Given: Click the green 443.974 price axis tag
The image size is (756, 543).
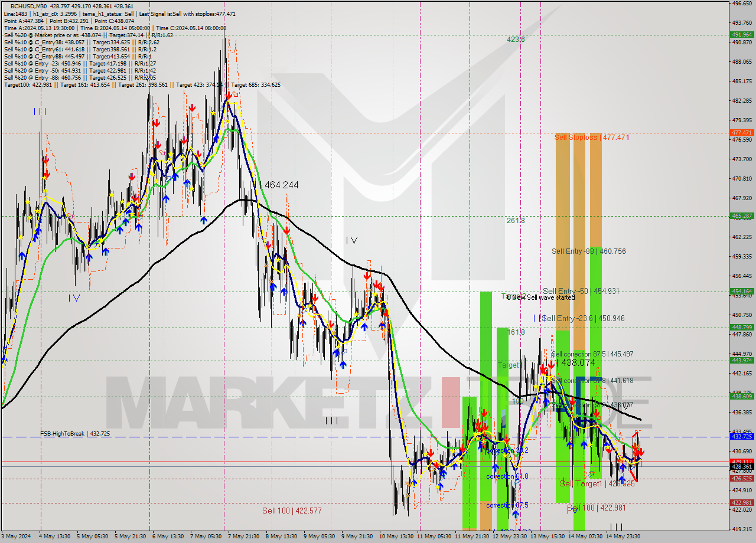Looking at the screenshot, I should click(x=742, y=361).
